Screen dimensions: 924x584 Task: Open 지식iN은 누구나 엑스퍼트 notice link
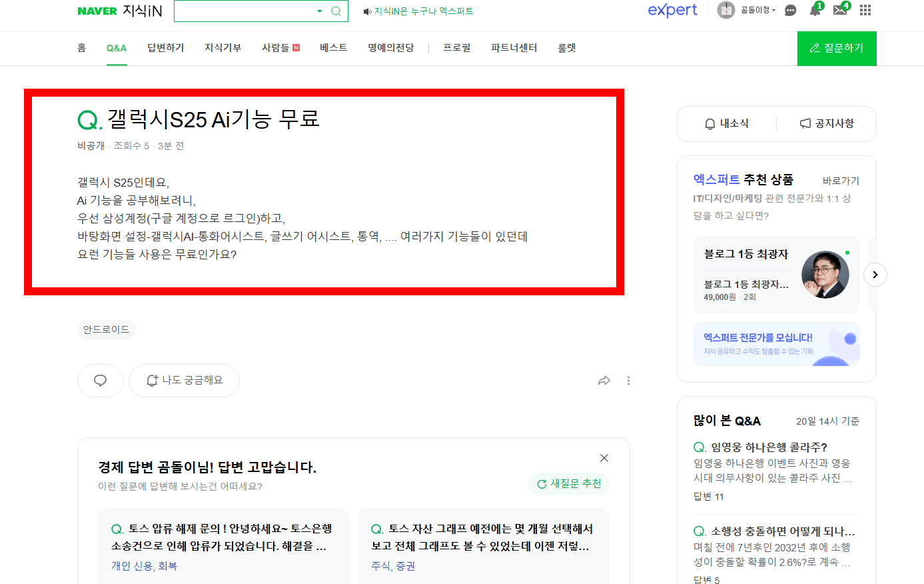pos(424,11)
